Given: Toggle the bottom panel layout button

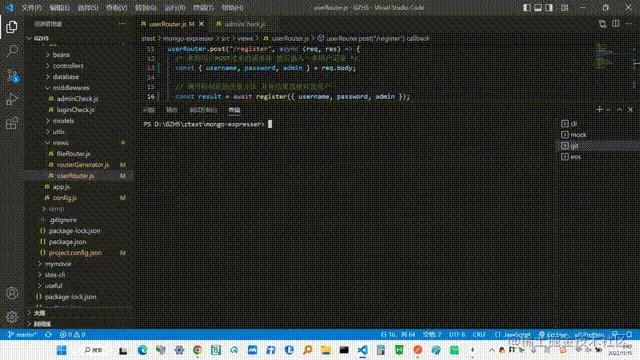Looking at the screenshot, I should [x=538, y=8].
